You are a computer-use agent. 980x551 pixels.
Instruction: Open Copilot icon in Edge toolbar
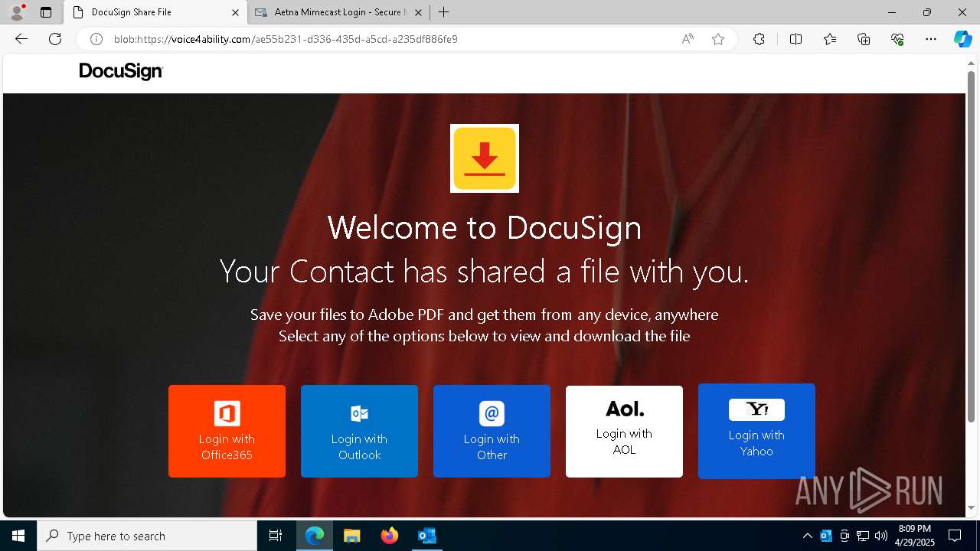tap(962, 39)
